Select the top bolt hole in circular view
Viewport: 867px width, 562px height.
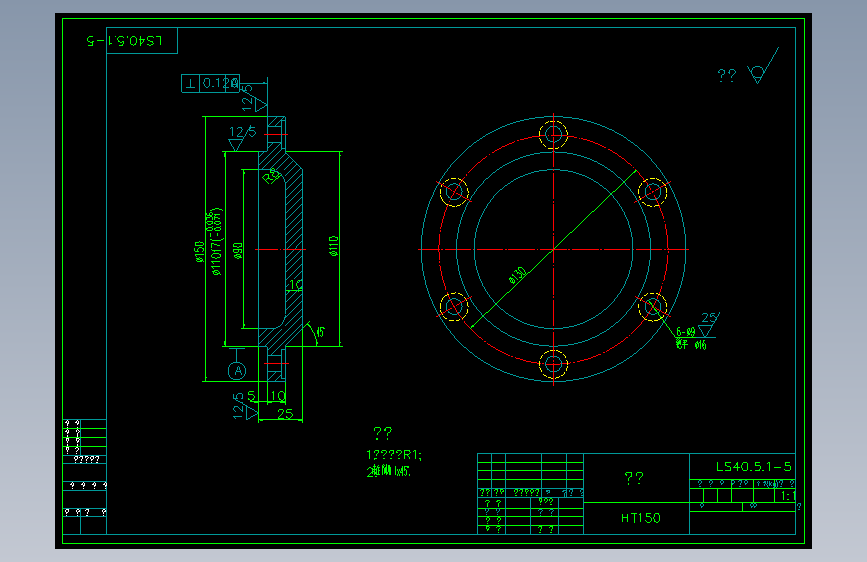(553, 134)
